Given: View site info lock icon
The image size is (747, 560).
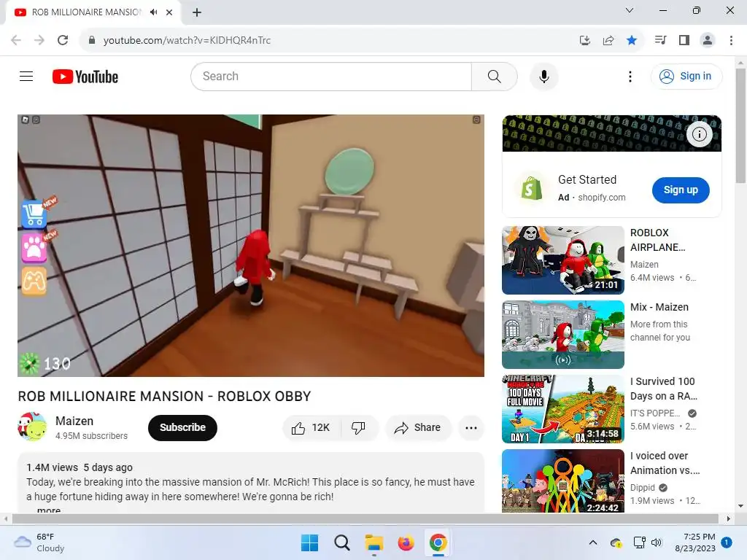Looking at the screenshot, I should tap(92, 40).
